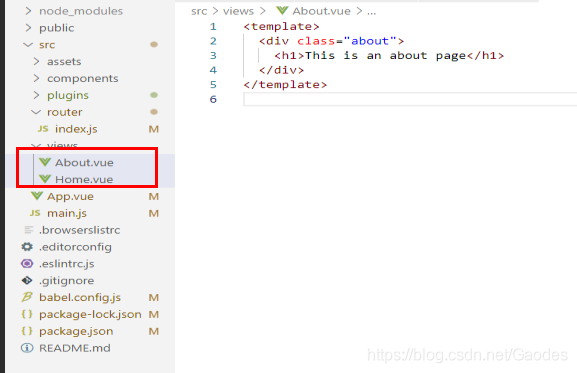Viewport: 577px width, 373px height.
Task: Click the About.vue breadcrumb segment
Action: 321,11
